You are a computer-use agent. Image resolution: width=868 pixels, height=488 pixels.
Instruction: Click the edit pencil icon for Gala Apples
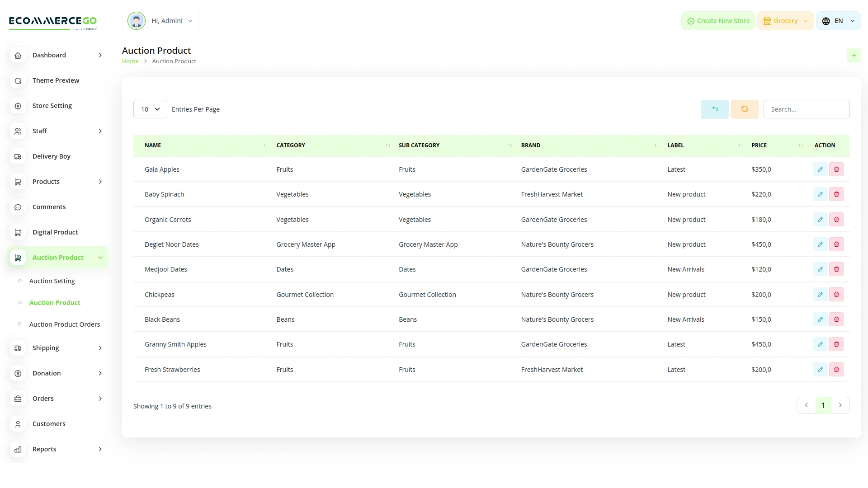[x=820, y=169]
